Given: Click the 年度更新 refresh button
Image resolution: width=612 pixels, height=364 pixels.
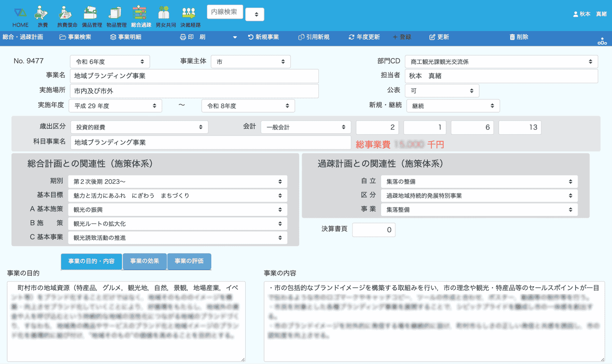Looking at the screenshot, I should pyautogui.click(x=364, y=37).
